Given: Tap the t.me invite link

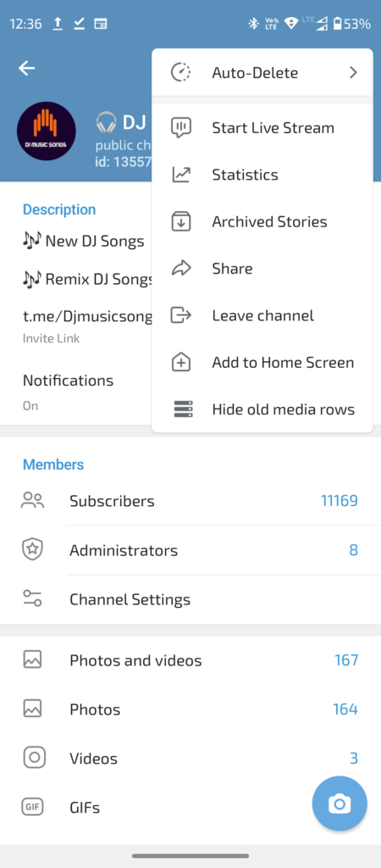Looking at the screenshot, I should (x=87, y=316).
